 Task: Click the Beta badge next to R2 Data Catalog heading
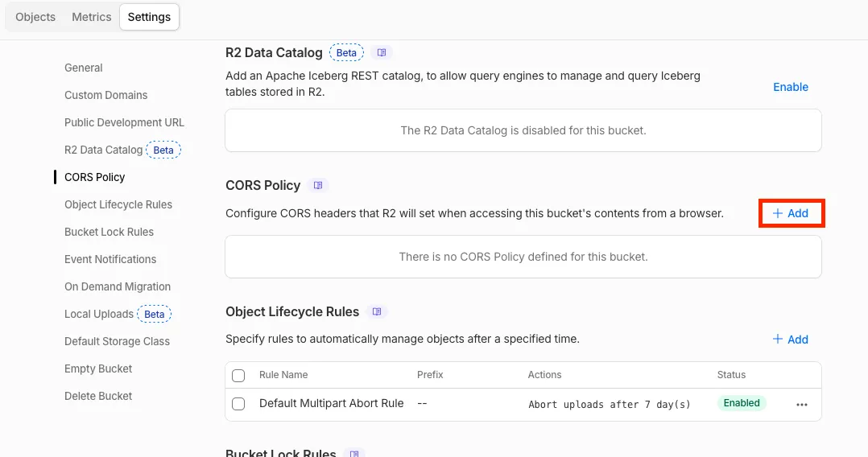pos(346,52)
